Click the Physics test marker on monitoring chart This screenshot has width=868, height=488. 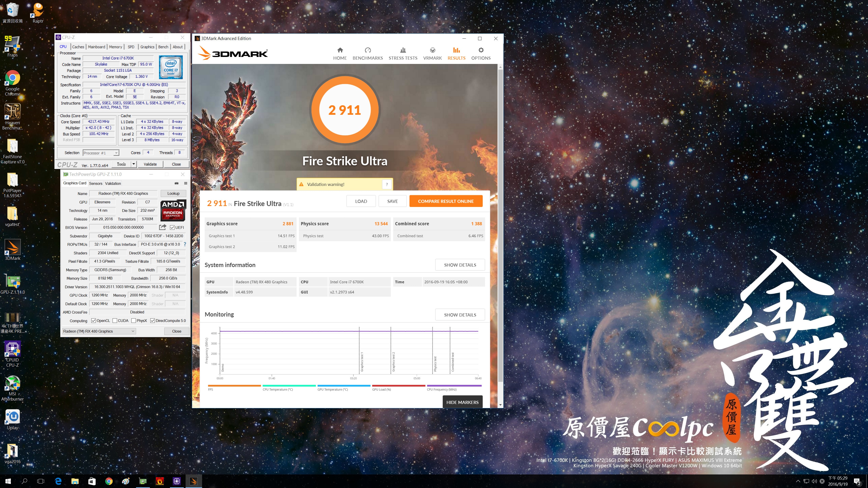point(435,364)
